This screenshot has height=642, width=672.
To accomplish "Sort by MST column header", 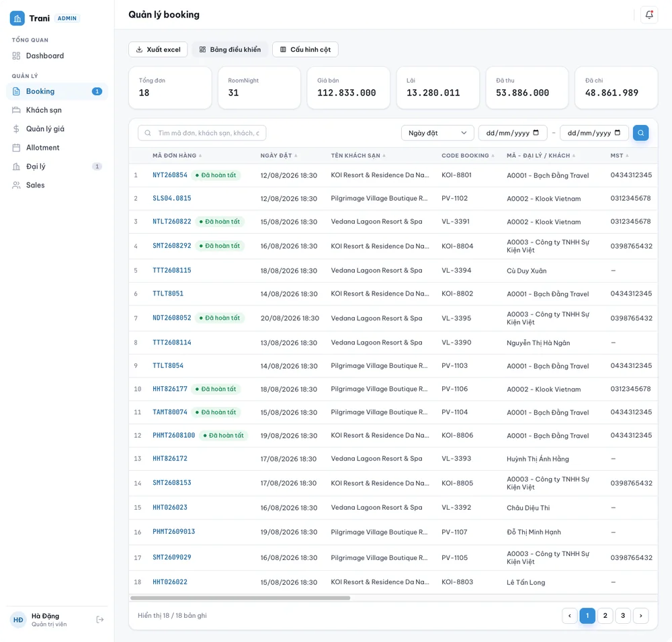I will (620, 156).
